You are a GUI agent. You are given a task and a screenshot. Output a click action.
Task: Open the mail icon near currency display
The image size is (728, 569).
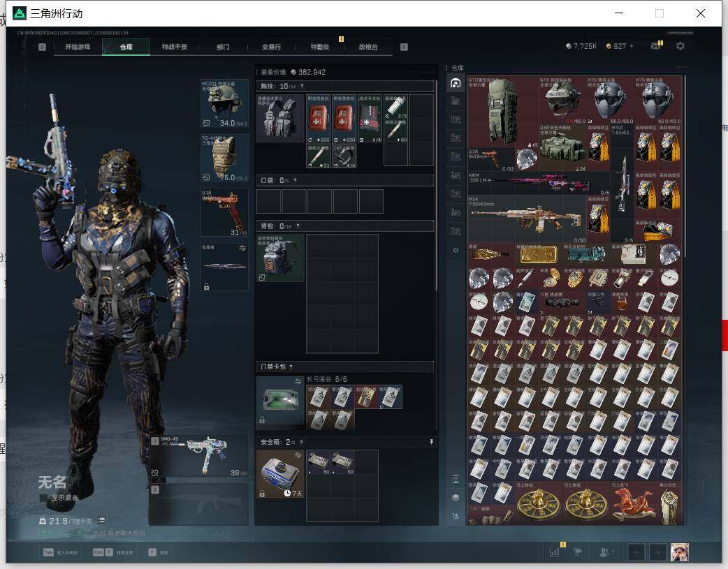[x=655, y=46]
